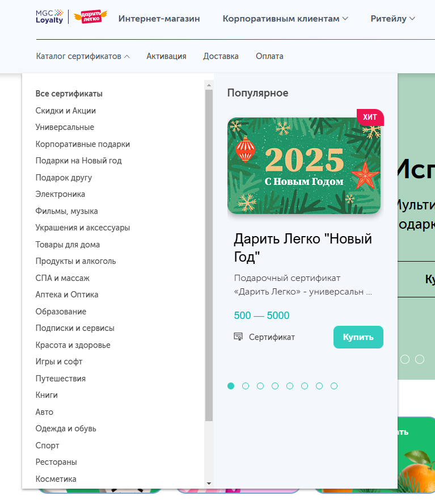The height and width of the screenshot is (504, 435).
Task: Open Продукты и алкоголь category
Action: 75,261
